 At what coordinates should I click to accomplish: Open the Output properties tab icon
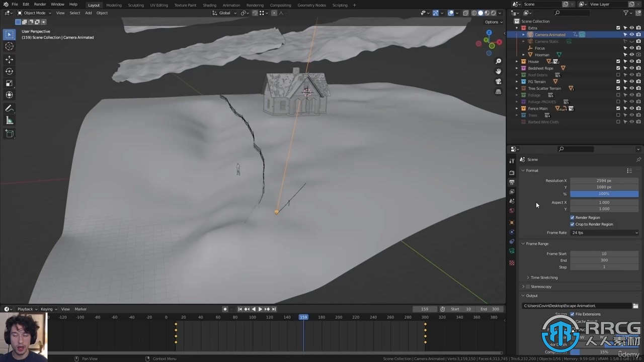pos(512,182)
